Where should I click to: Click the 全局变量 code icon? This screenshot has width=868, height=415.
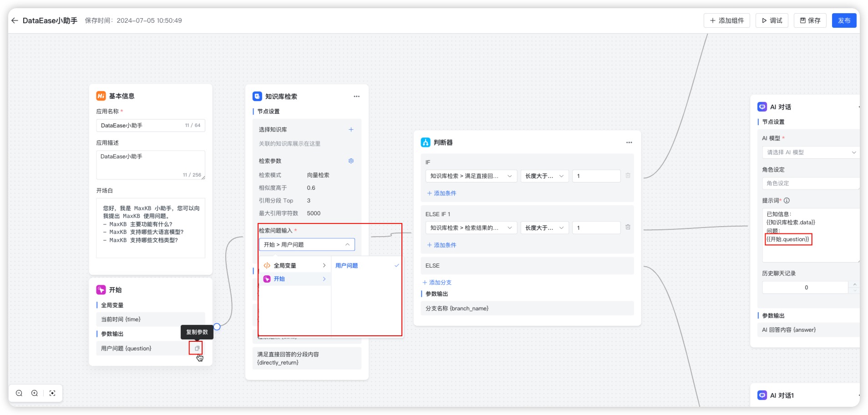(267, 266)
